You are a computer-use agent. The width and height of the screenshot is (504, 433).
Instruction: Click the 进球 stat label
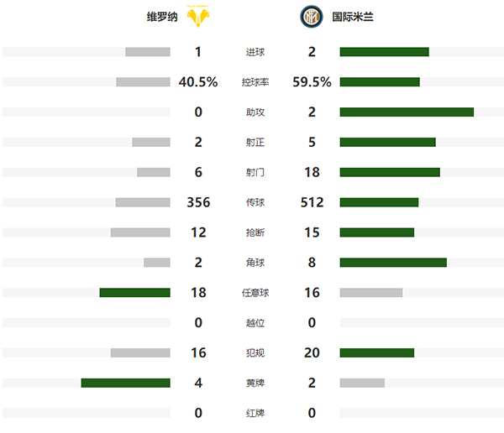coord(254,52)
